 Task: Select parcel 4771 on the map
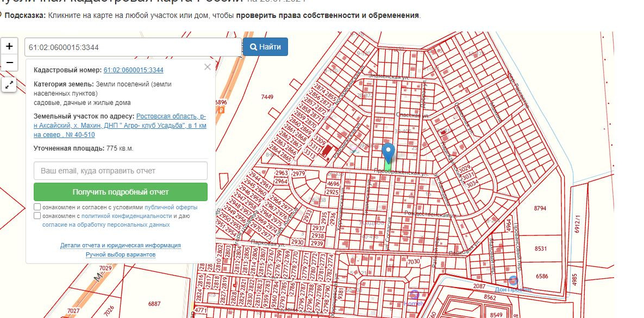point(201,310)
